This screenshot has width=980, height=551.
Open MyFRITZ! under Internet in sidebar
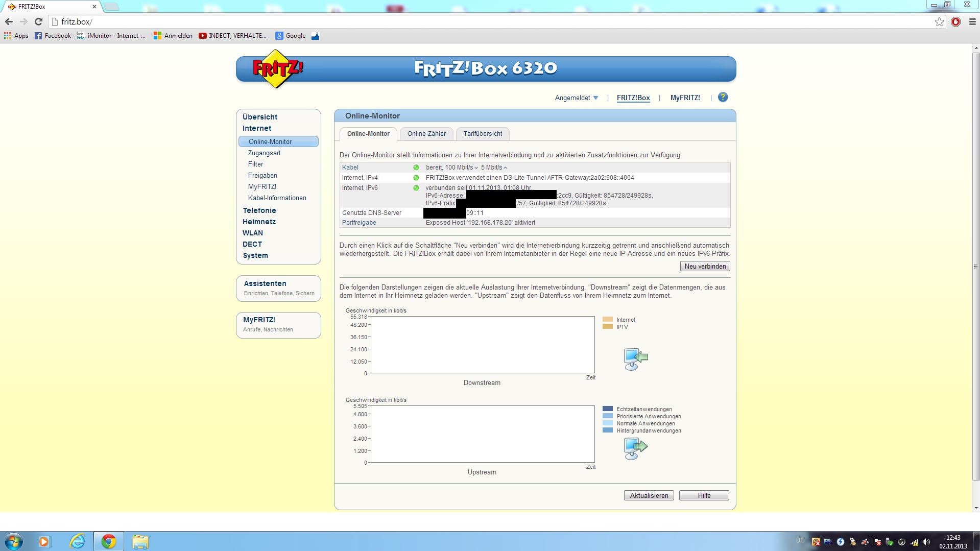coord(262,187)
